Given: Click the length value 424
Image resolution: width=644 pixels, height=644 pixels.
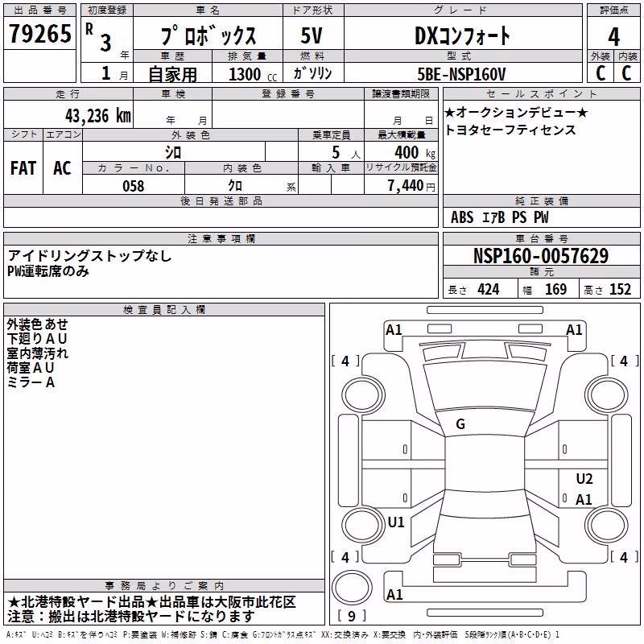Looking at the screenshot, I should [489, 290].
